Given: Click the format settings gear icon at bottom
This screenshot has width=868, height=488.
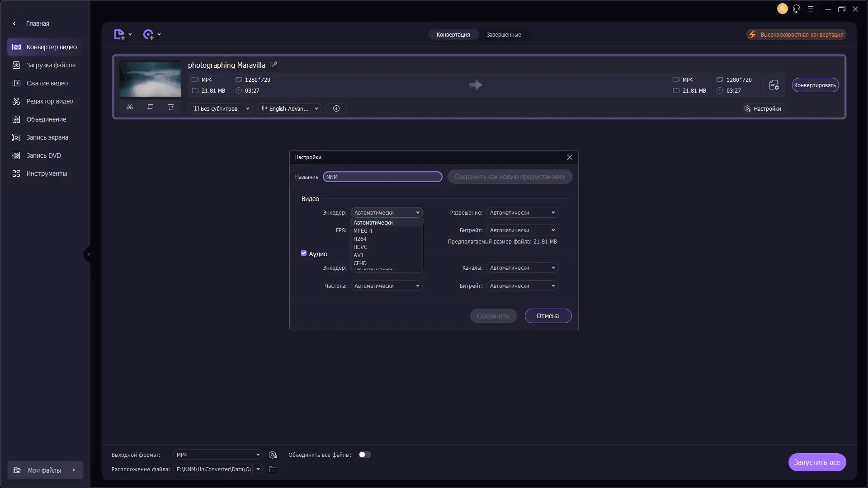Looking at the screenshot, I should [x=273, y=455].
